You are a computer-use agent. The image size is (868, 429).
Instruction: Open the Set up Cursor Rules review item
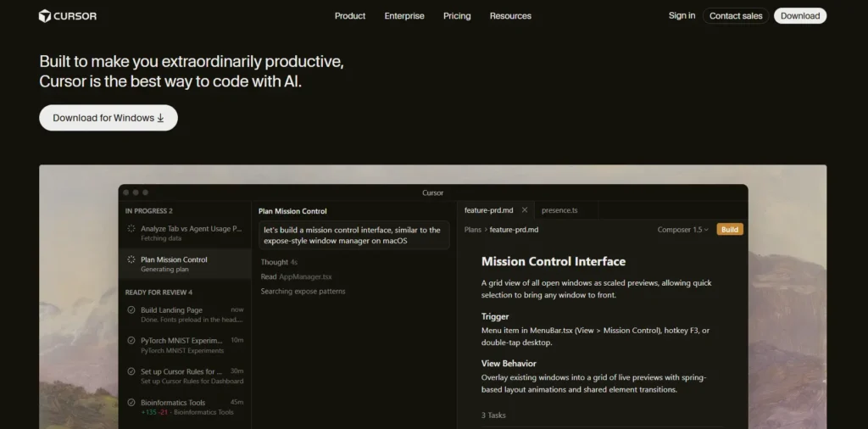185,376
